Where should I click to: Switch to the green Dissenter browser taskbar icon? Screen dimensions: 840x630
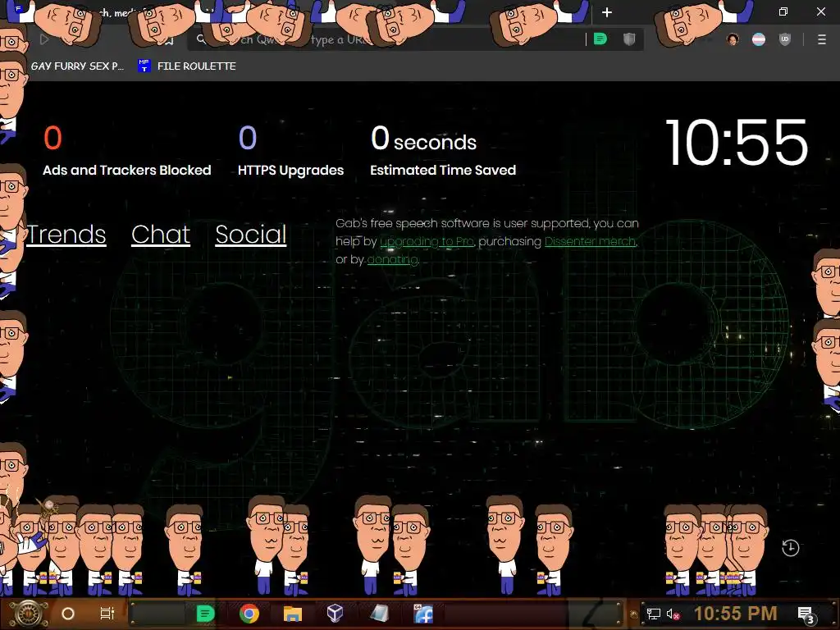tap(205, 614)
